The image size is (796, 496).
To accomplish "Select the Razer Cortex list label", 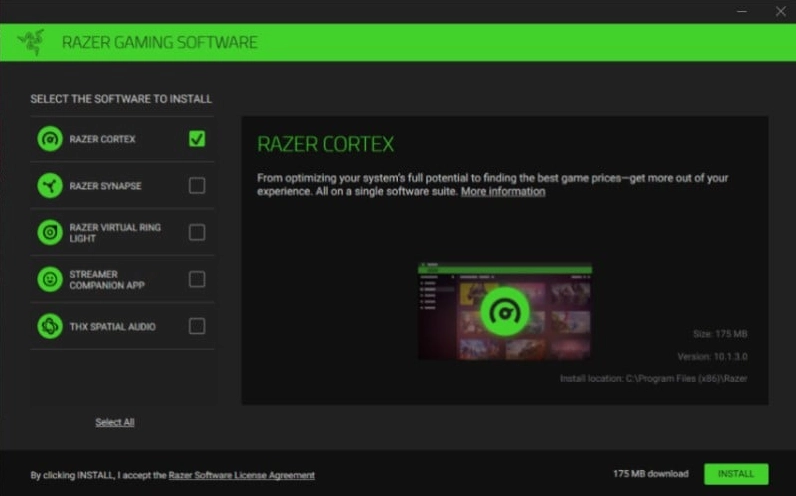I will [103, 139].
